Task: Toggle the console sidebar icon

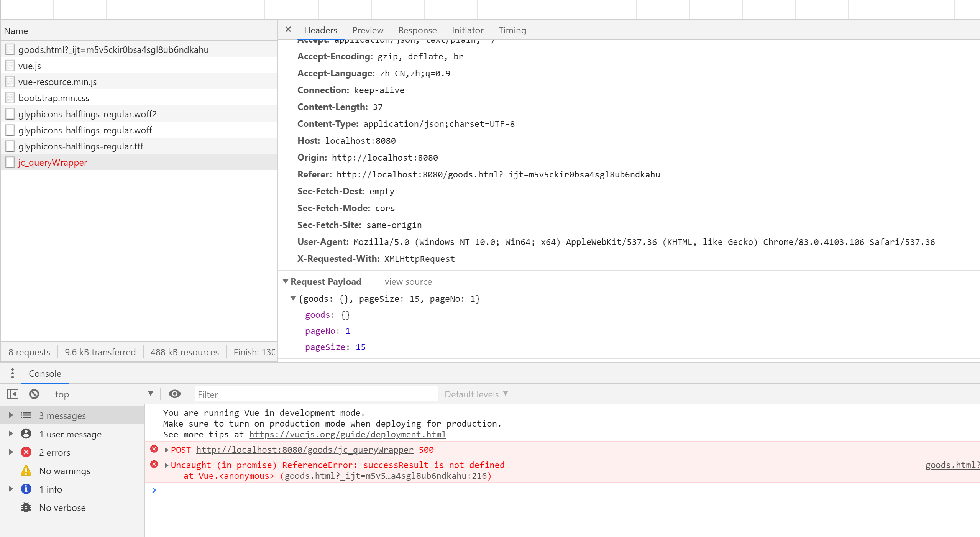Action: pos(13,394)
